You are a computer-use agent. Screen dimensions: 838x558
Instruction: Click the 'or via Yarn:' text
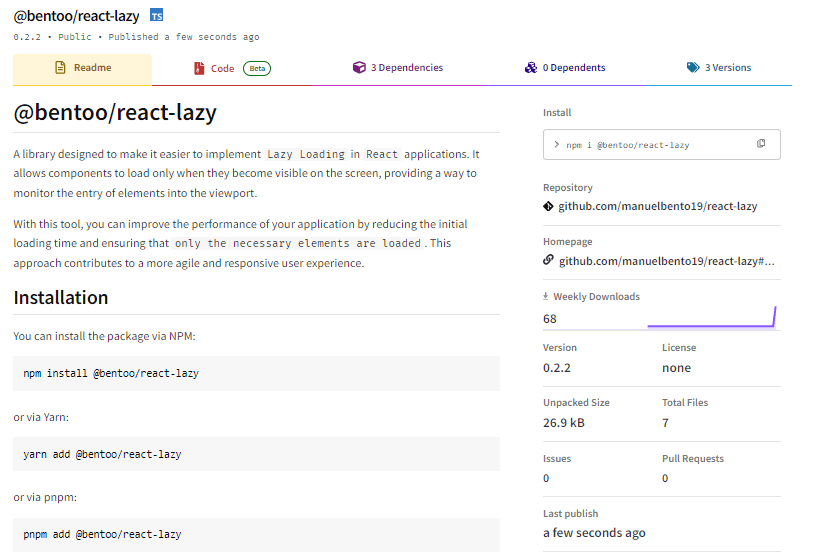41,417
